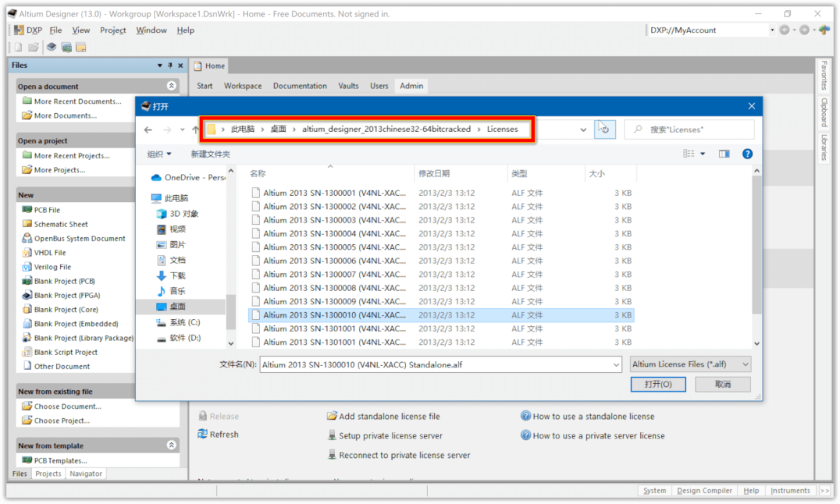The width and height of the screenshot is (840, 504).
Task: Refresh the Licenses folder listing
Action: click(x=605, y=130)
